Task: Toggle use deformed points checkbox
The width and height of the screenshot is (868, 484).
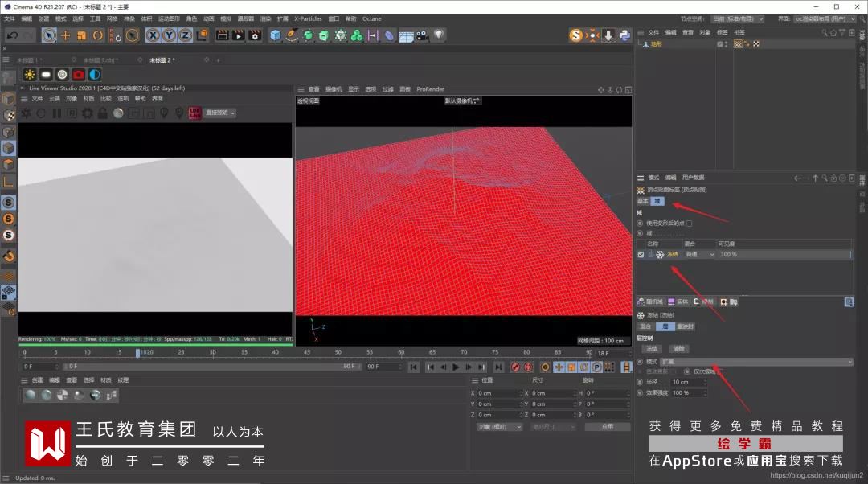Action: tap(690, 224)
